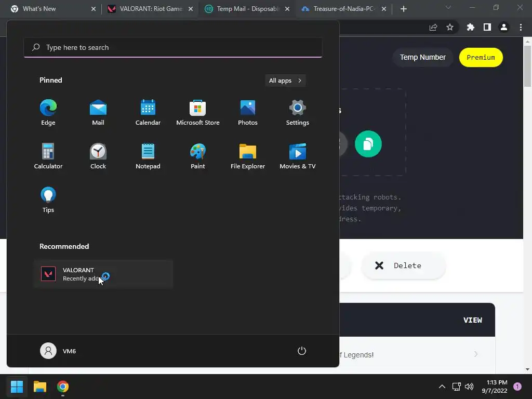The width and height of the screenshot is (532, 399).
Task: Open the Calculator app
Action: coord(48,156)
